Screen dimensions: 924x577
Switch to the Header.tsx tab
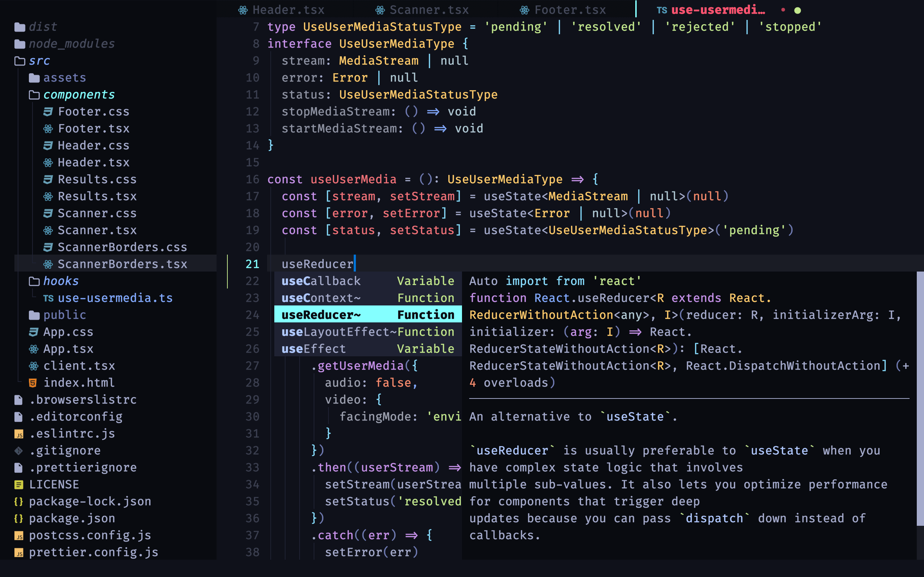[288, 9]
